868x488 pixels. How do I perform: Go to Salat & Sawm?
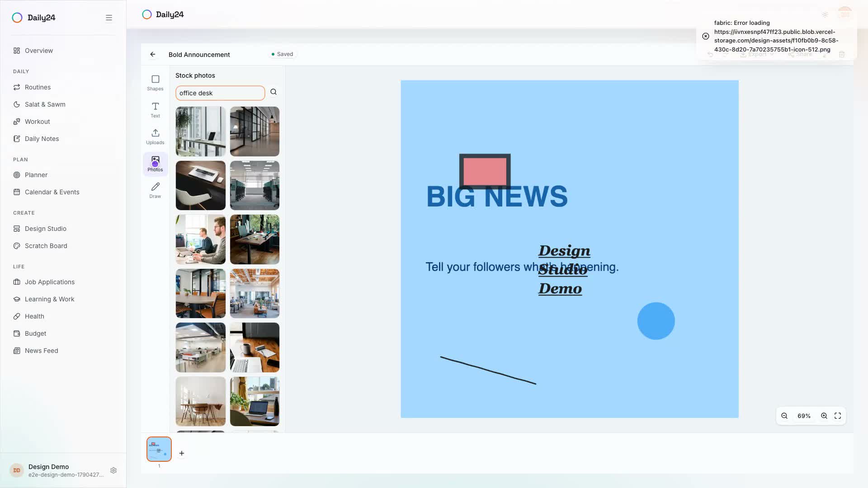click(x=63, y=104)
